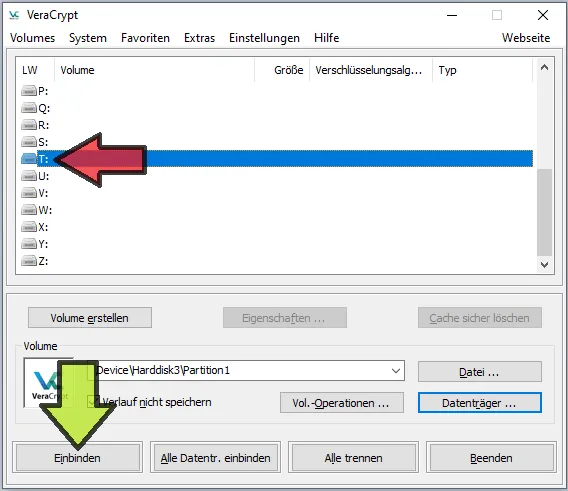This screenshot has height=491, width=568.
Task: Click the 'Datenträger ...' button
Action: tap(480, 403)
